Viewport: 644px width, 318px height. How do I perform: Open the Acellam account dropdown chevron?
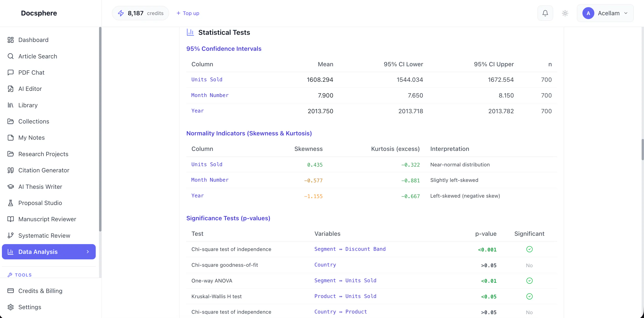626,13
